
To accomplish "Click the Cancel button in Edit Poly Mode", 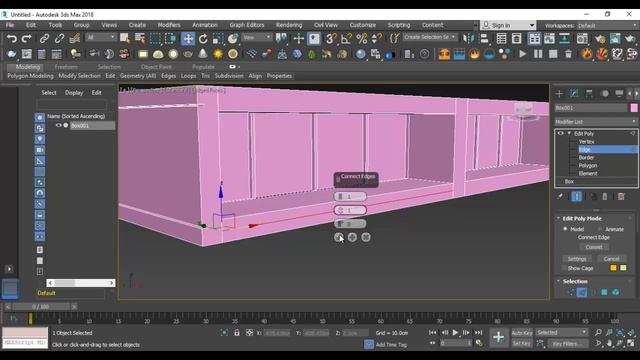I will click(x=611, y=259).
